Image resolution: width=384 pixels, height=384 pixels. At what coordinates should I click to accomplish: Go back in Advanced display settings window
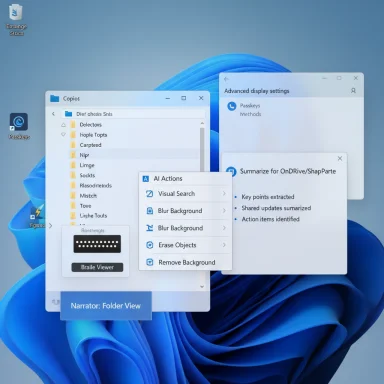point(226,79)
